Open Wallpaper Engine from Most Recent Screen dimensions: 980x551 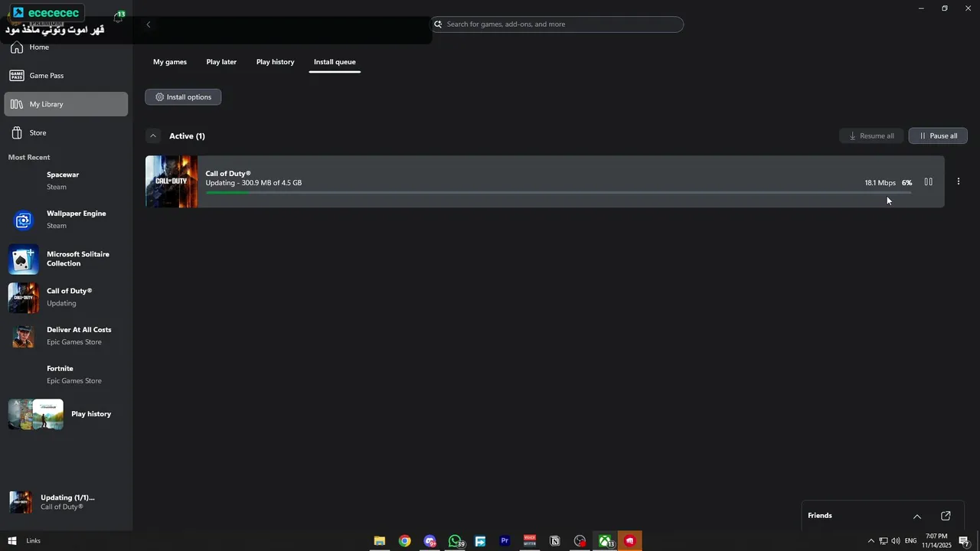point(66,220)
